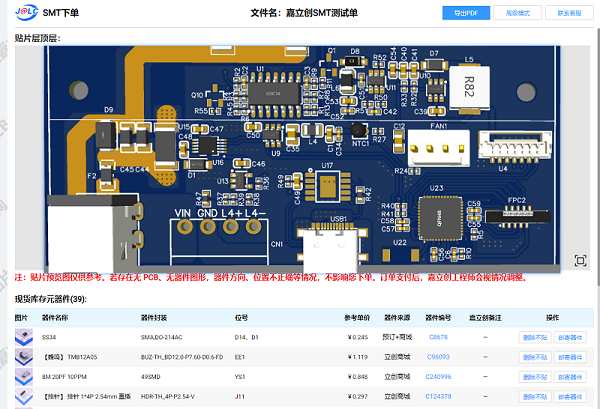Image resolution: width=600 pixels, height=409 pixels.
Task: Click the JLC logo icon
Action: pos(25,14)
